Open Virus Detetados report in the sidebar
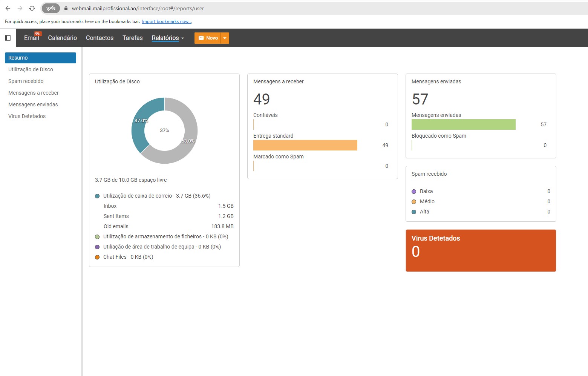 pyautogui.click(x=27, y=116)
